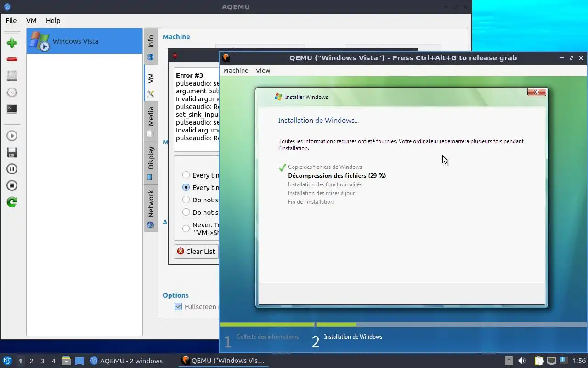Click the green Reset VM arrow icon
Viewport: 588px width, 368px height.
click(12, 202)
